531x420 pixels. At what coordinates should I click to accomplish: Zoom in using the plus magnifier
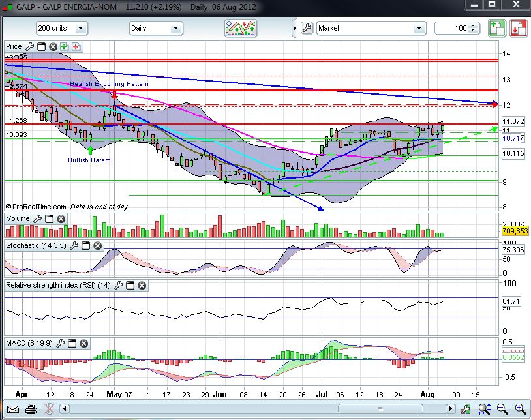pyautogui.click(x=521, y=410)
